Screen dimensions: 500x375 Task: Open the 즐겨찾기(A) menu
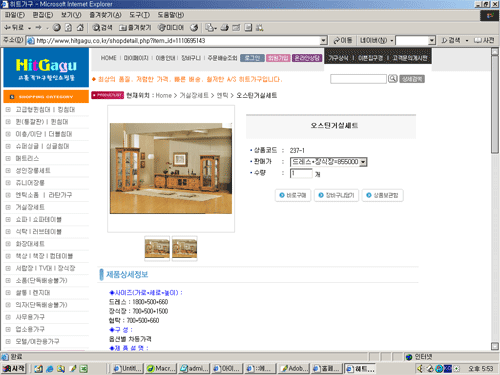pyautogui.click(x=105, y=15)
